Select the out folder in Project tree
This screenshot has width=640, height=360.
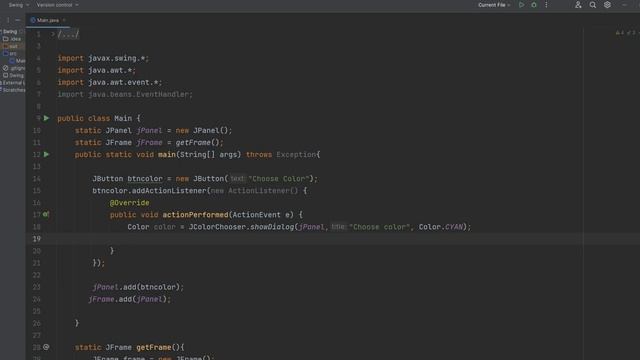click(x=13, y=46)
